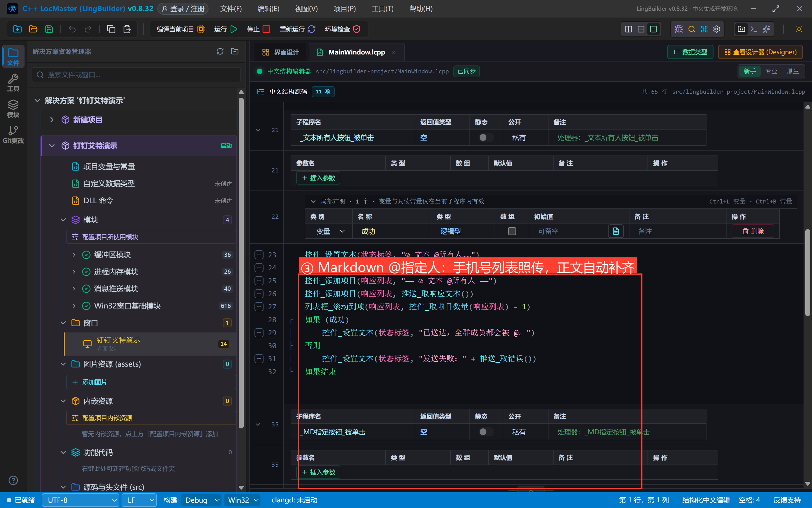Switch to the MainWindow.lcpp tab
This screenshot has width=812, height=508.
click(x=356, y=52)
